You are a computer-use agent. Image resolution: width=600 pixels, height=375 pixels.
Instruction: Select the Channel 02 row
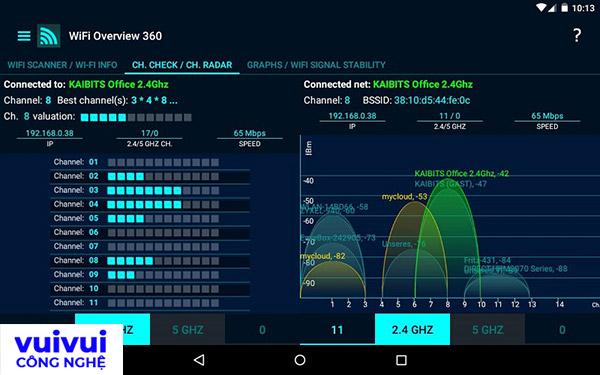coord(150,176)
